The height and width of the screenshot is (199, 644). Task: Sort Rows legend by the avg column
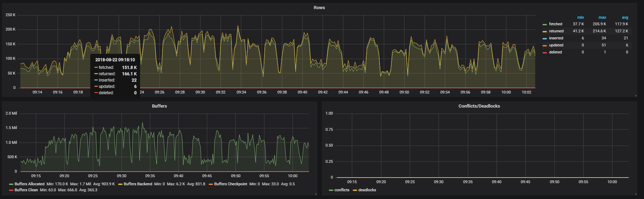coord(625,17)
